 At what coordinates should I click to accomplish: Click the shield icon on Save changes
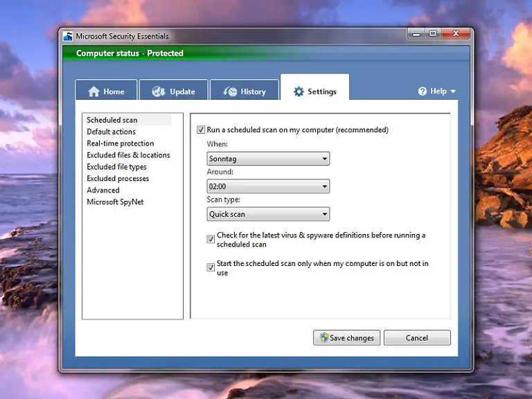[x=323, y=338]
